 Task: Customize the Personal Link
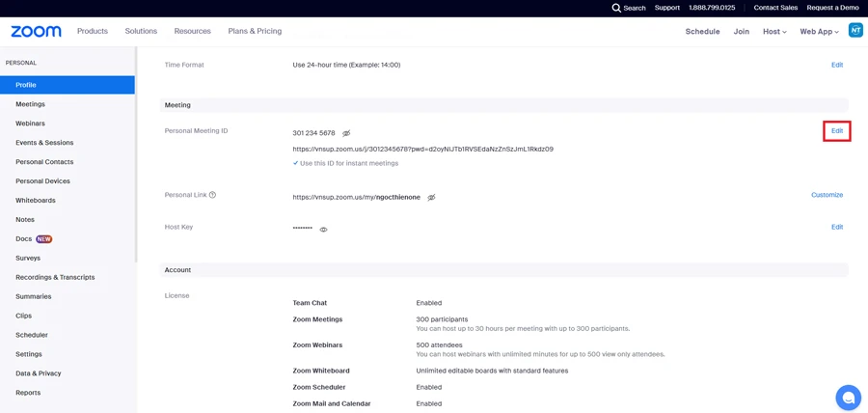[827, 195]
